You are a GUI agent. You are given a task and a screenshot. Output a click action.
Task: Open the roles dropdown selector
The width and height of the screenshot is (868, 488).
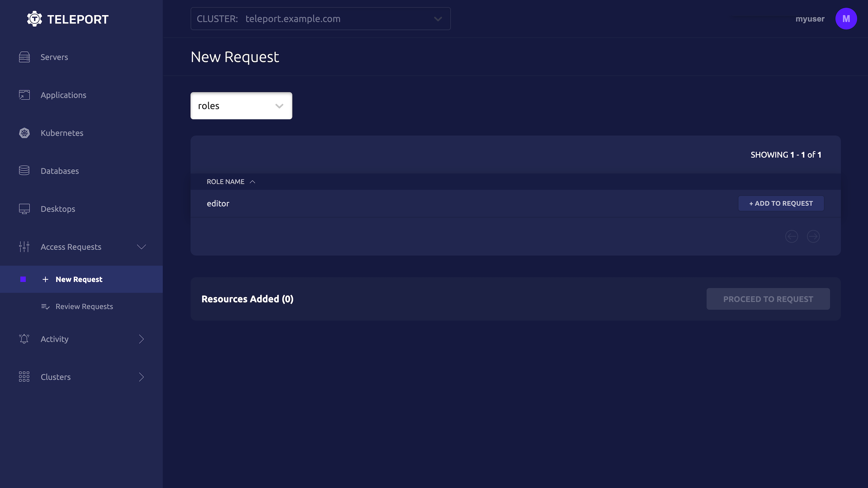241,105
